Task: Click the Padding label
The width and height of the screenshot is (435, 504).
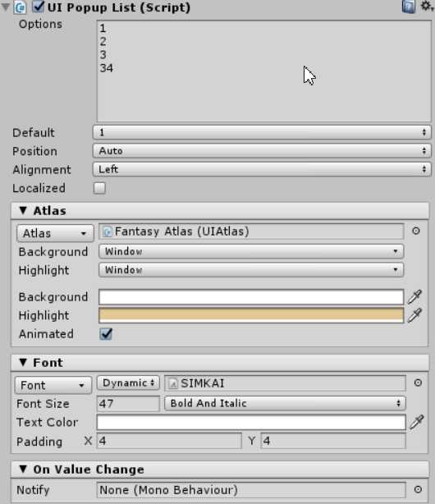Action: (x=39, y=442)
